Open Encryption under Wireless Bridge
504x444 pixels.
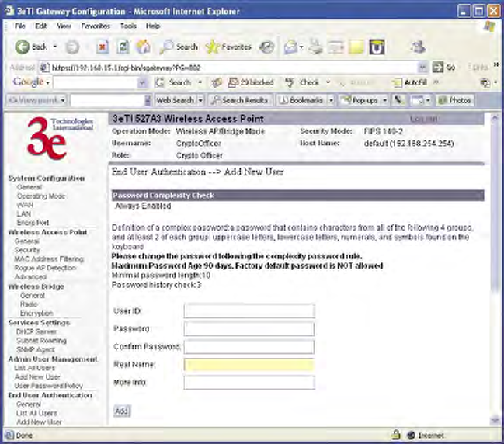pos(36,314)
